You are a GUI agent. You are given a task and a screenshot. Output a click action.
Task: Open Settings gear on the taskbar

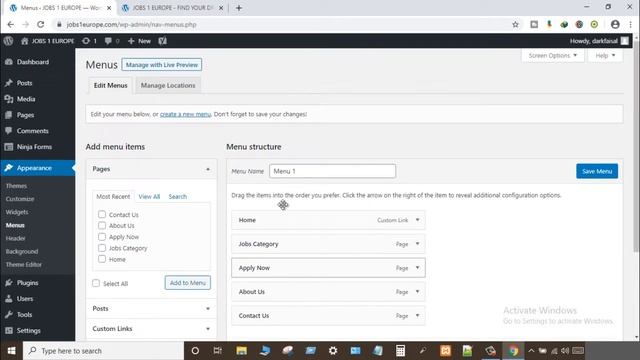(x=333, y=351)
